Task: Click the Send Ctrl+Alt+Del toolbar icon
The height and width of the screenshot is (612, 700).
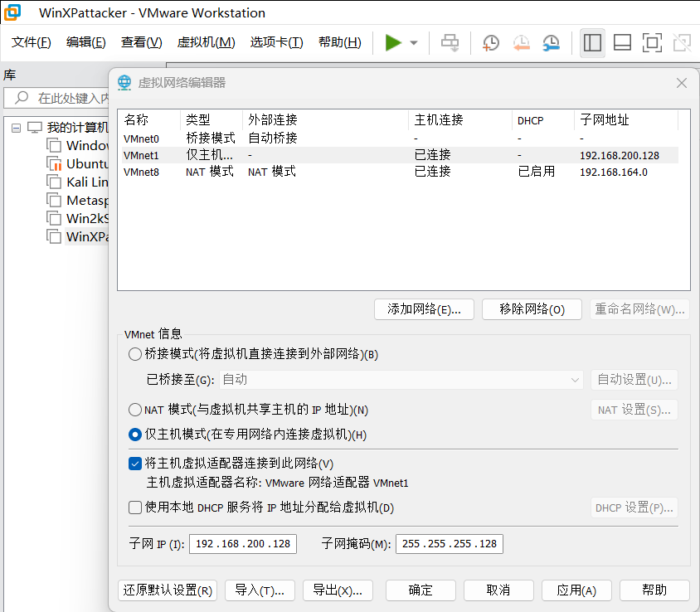Action: (x=450, y=43)
